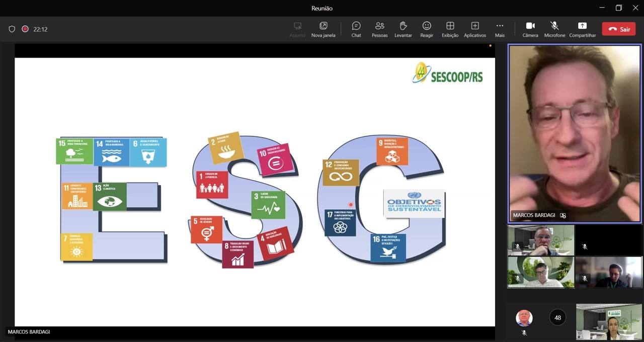
Task: Open Aplicativos apps menu
Action: click(x=475, y=29)
